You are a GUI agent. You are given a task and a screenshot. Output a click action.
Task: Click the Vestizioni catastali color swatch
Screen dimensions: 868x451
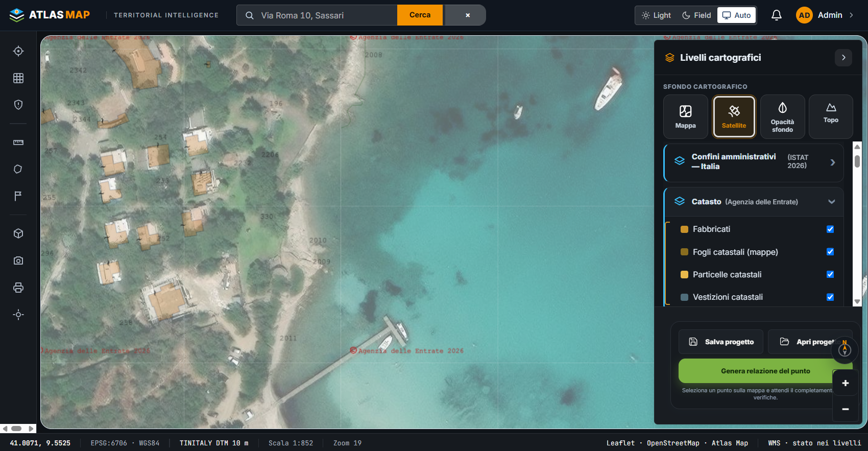(685, 297)
